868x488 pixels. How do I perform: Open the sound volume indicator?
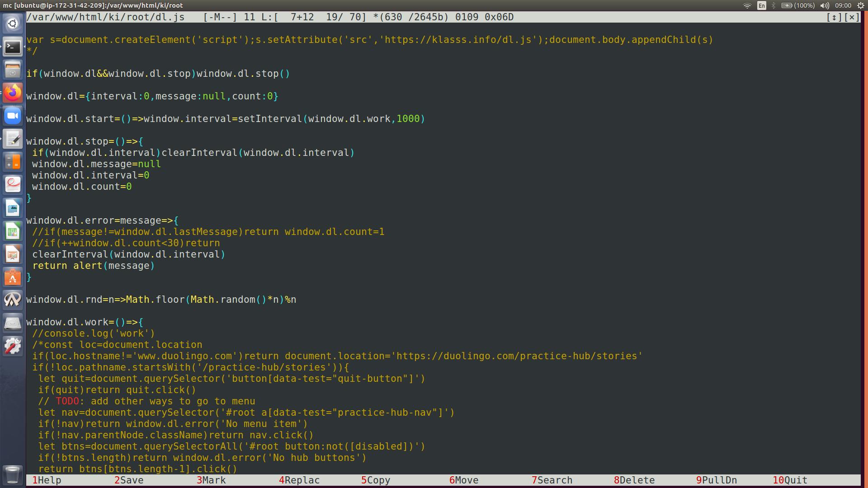(x=825, y=5)
